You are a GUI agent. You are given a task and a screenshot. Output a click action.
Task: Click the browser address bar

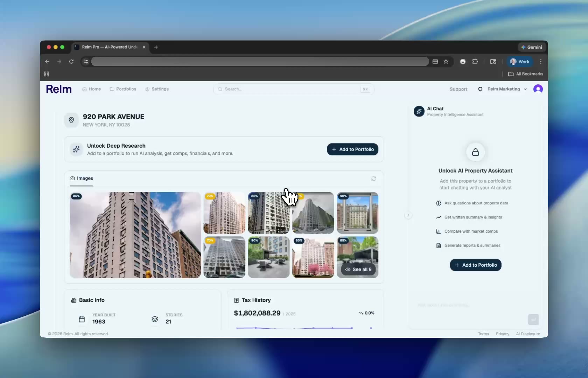point(260,62)
